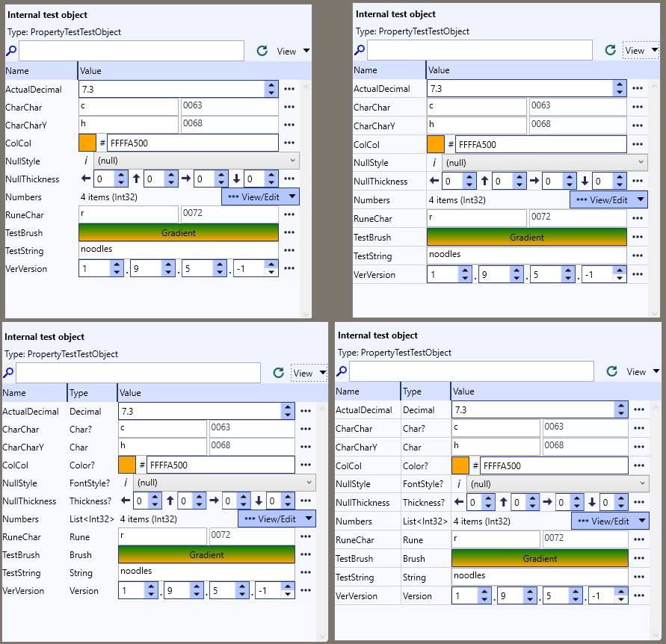Click the TestBrush Gradient button in top-right panel
This screenshot has width=666, height=644.
[527, 237]
